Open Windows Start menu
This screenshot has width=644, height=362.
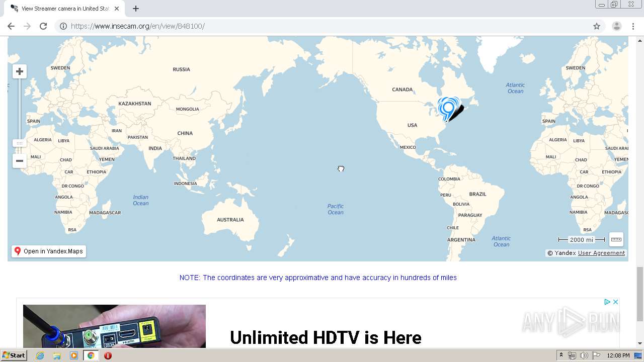tap(14, 355)
